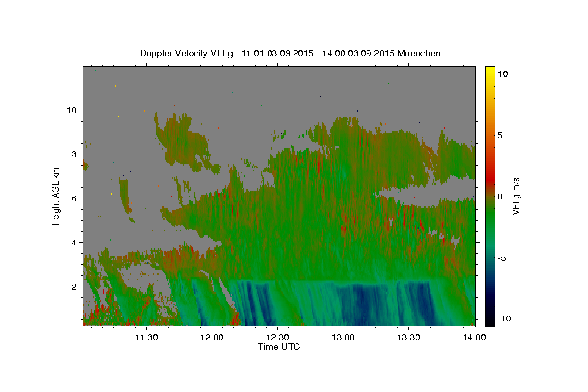Click the colorbar tick label 0
This screenshot has height=392, width=588.
point(500,196)
